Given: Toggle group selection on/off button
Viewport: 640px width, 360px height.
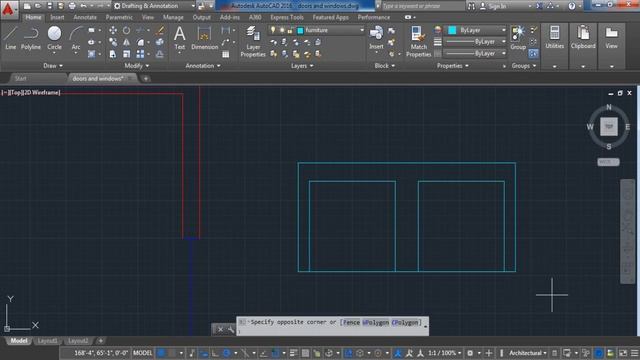Looking at the screenshot, I should tap(533, 53).
